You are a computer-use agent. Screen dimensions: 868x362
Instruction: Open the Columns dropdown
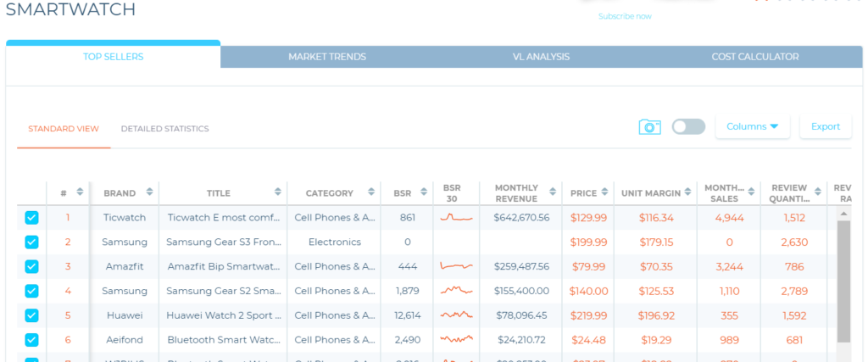(753, 127)
